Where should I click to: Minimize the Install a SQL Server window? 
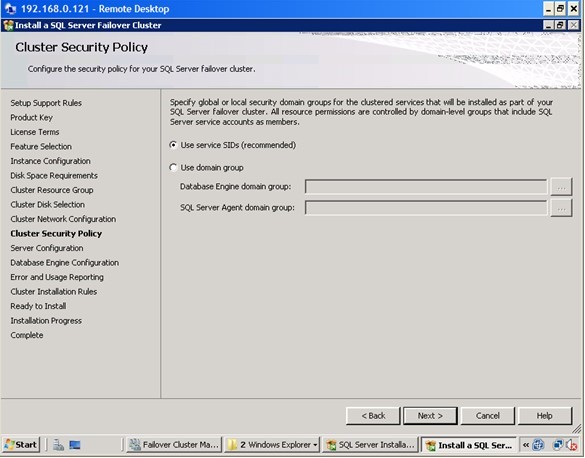[x=548, y=25]
